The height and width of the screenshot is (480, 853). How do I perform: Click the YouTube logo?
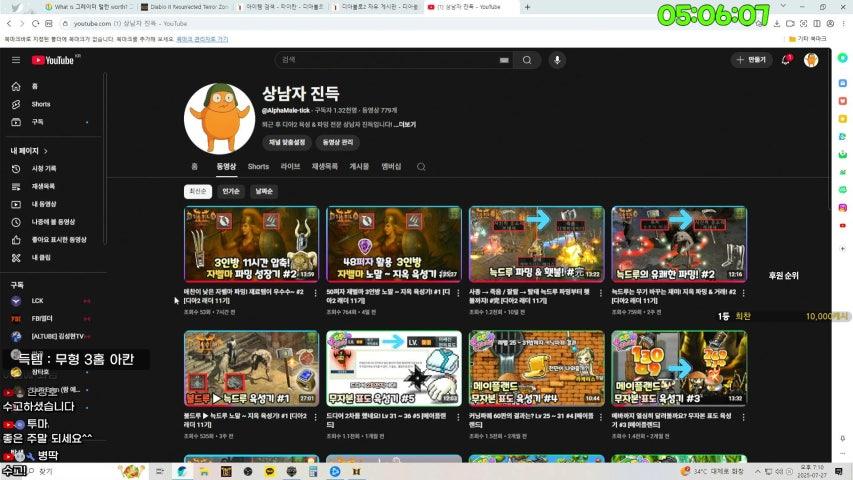[x=53, y=60]
